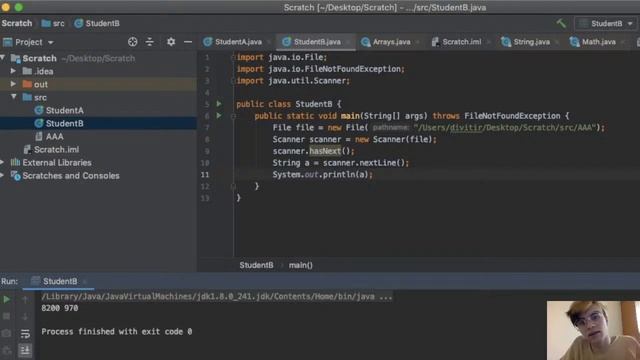This screenshot has width=640, height=360.
Task: Open the Arrays.java editor tab
Action: tap(391, 42)
